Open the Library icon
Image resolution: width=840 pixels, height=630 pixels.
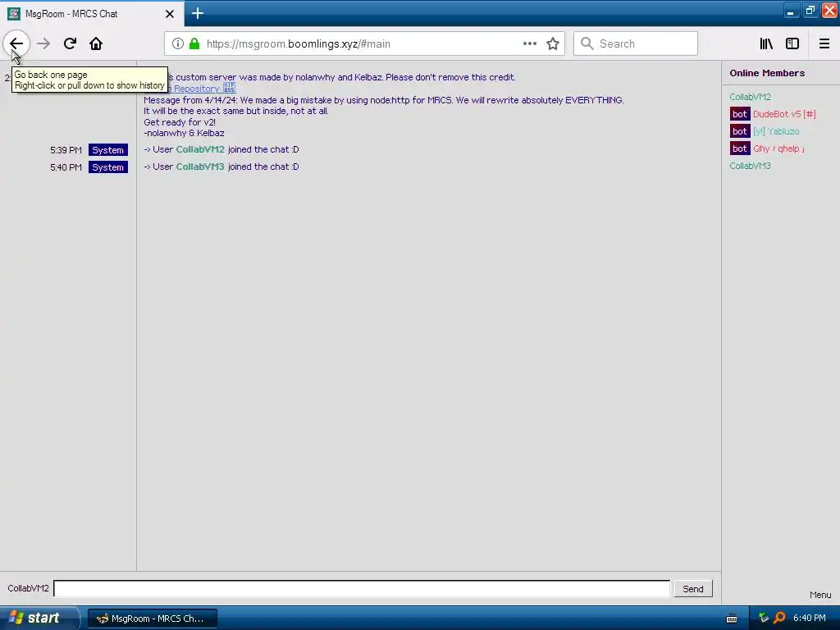click(x=766, y=43)
